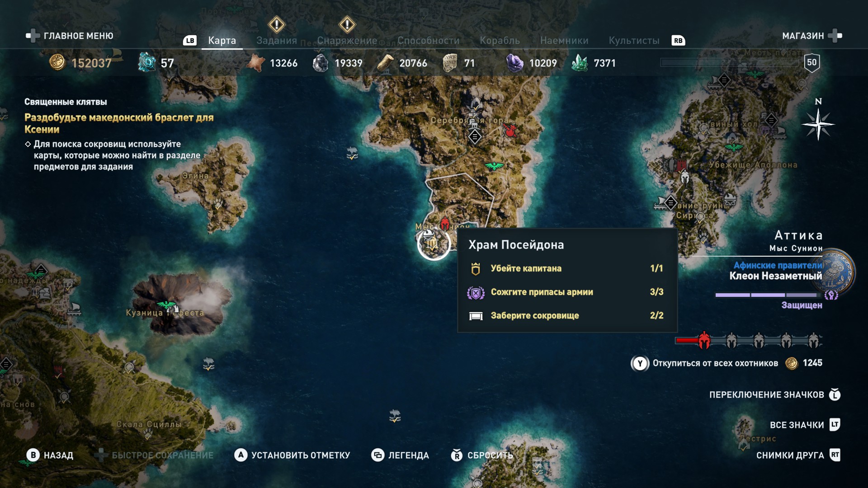Select the Кузница Гефеста volcano viewpoint icon
Screen dimensions: 868x488
pos(166,305)
